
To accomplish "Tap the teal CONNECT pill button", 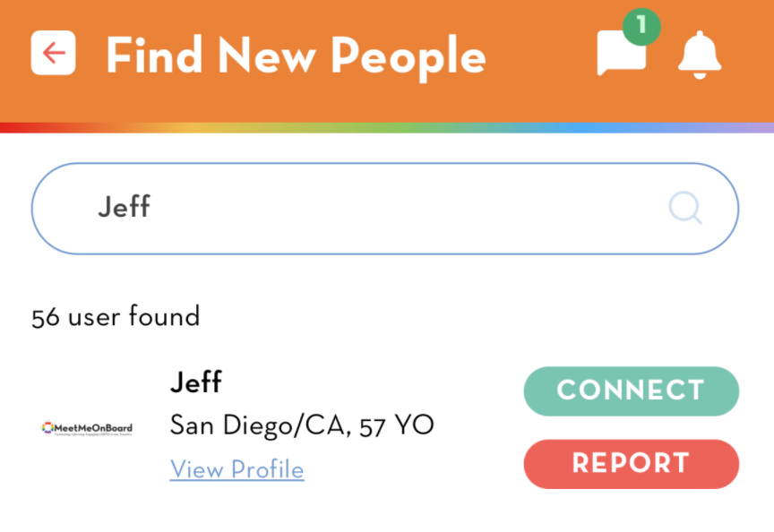I will pos(632,390).
